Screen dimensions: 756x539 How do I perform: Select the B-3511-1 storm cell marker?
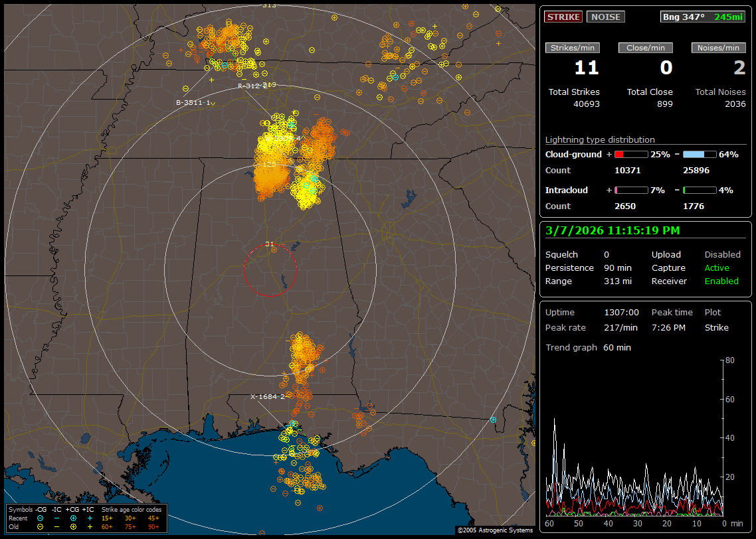(193, 103)
